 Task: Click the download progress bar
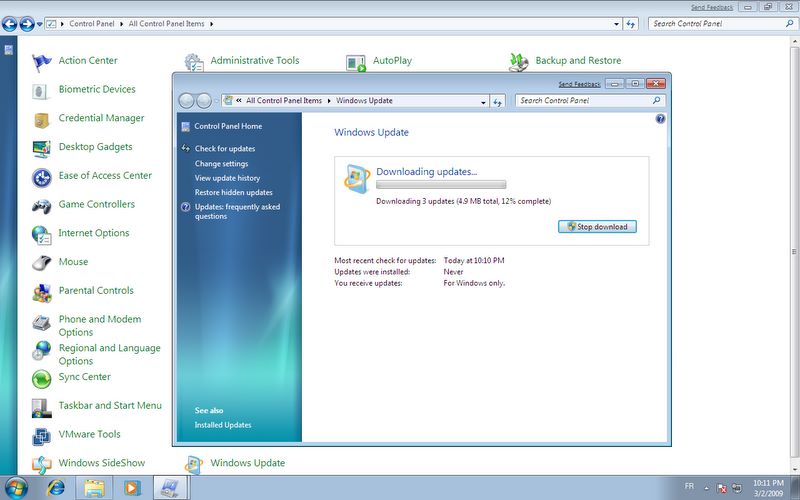[441, 185]
